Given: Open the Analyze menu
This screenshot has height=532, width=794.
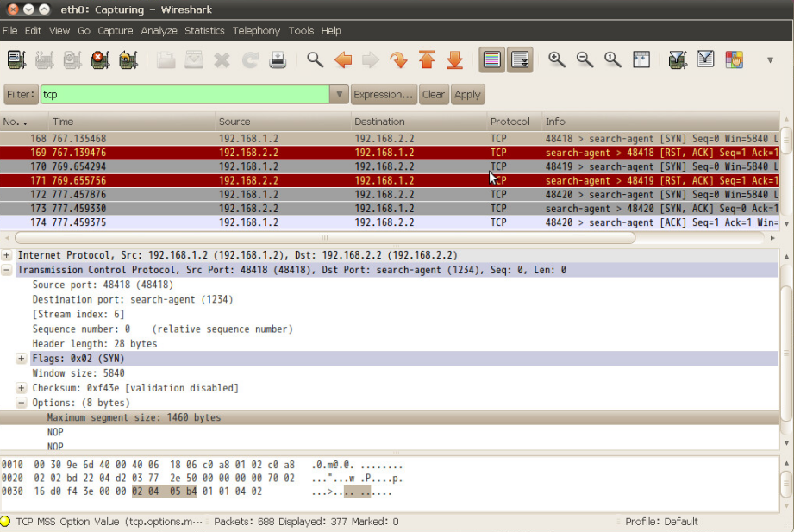Looking at the screenshot, I should 159,31.
